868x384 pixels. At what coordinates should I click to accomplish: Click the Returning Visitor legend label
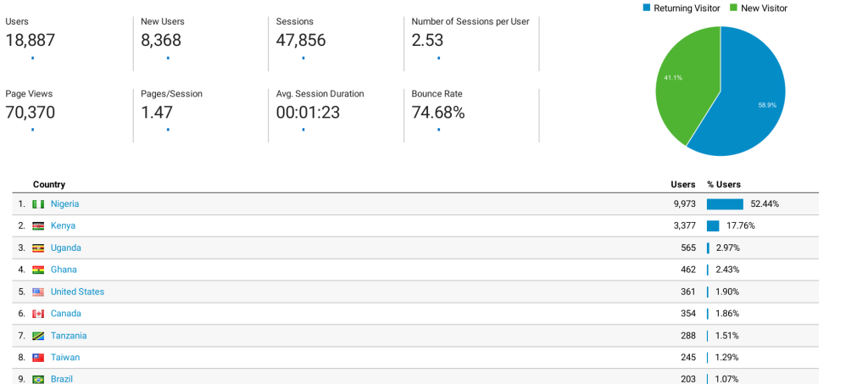687,8
